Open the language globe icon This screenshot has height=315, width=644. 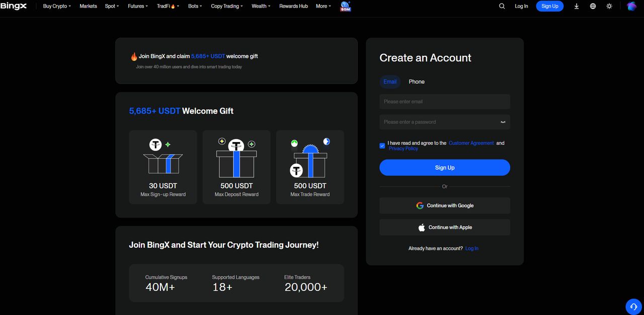pos(593,6)
